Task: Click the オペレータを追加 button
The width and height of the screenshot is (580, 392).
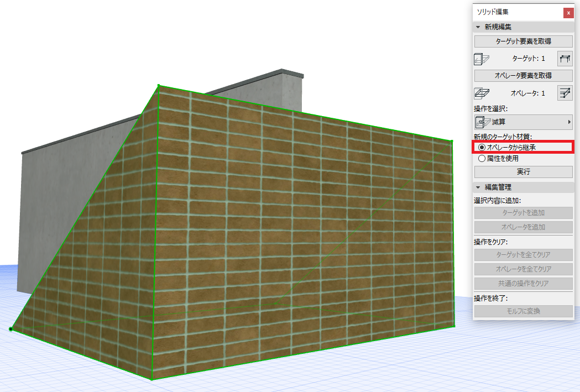Action: [524, 227]
